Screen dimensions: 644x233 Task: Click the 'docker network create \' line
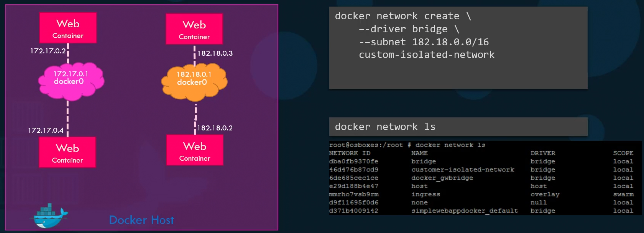pyautogui.click(x=403, y=16)
